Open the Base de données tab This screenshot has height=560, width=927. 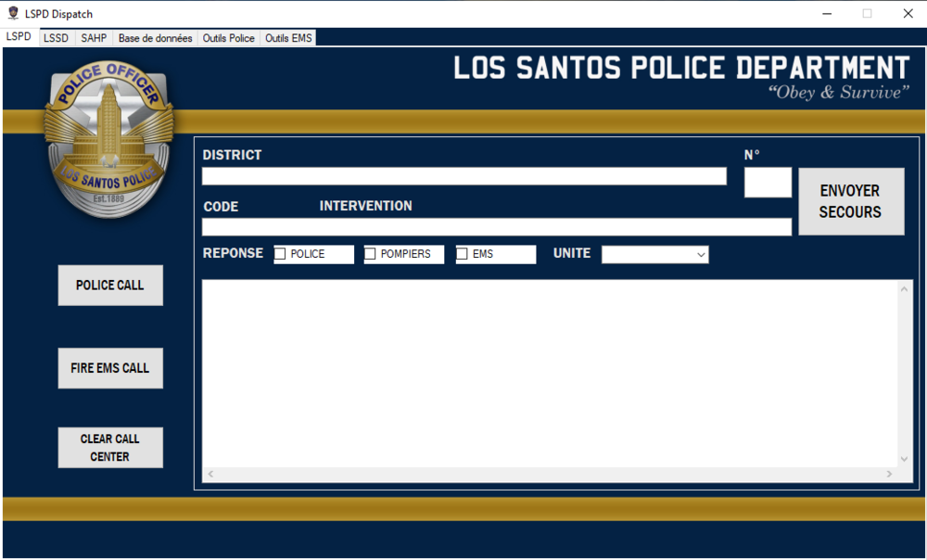[x=155, y=38]
